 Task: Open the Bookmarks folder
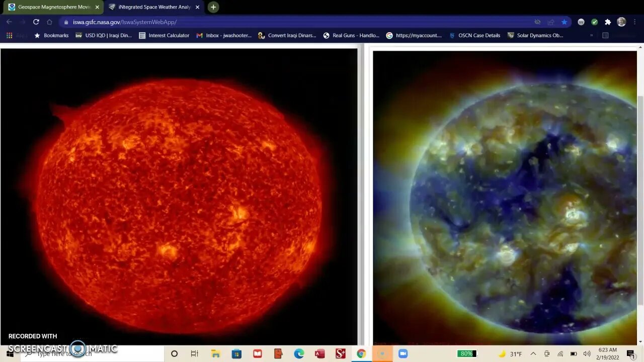click(51, 36)
